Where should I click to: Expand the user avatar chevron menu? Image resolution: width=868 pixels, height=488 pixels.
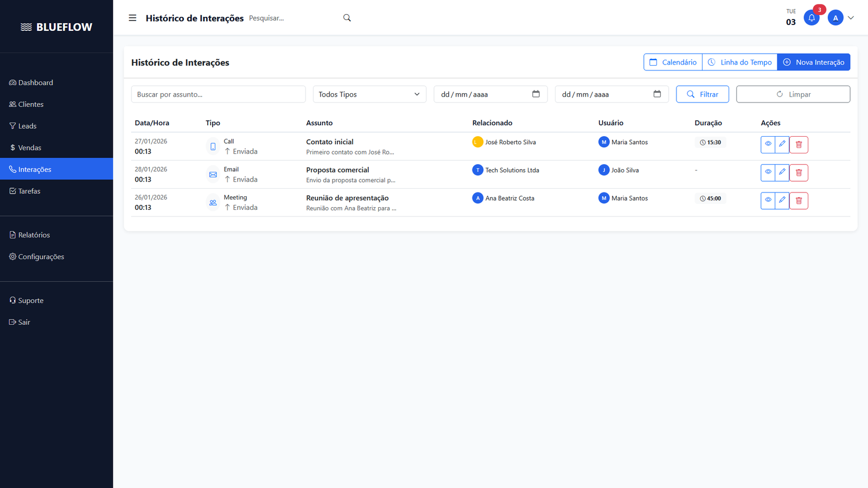coord(850,17)
